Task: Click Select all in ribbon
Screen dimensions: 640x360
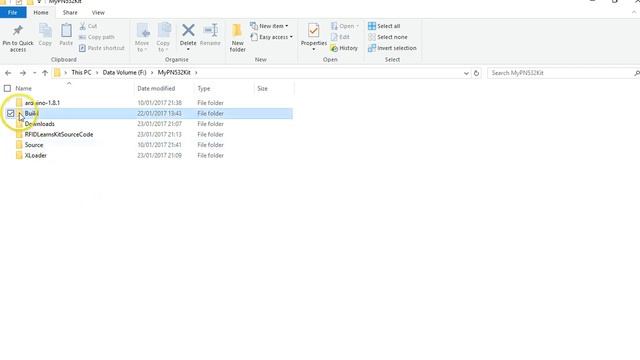Action: (384, 26)
